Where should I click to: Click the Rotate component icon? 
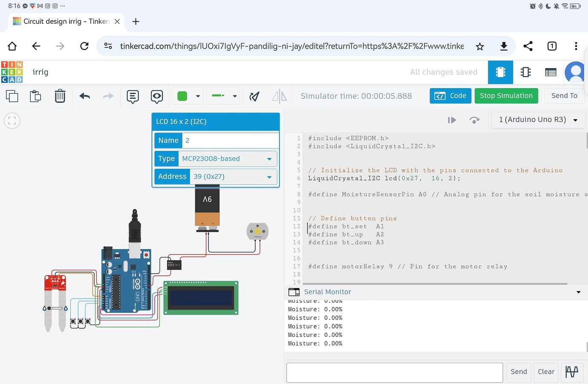click(254, 96)
